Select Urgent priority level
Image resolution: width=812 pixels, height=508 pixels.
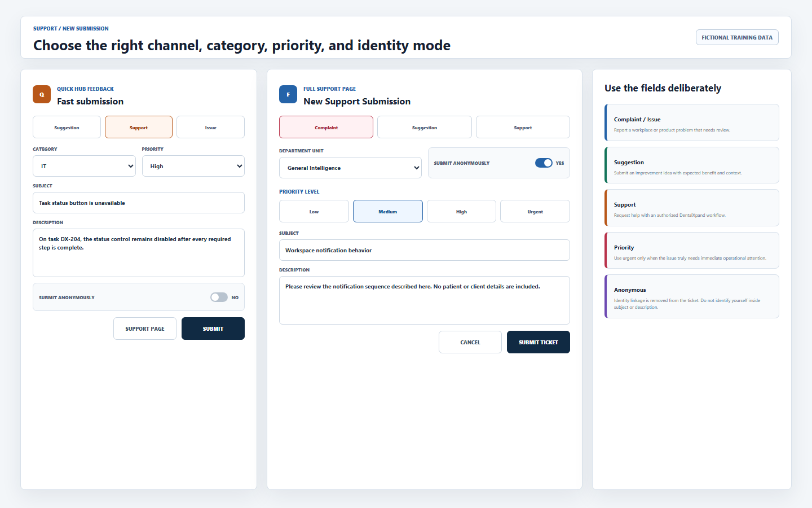535,211
